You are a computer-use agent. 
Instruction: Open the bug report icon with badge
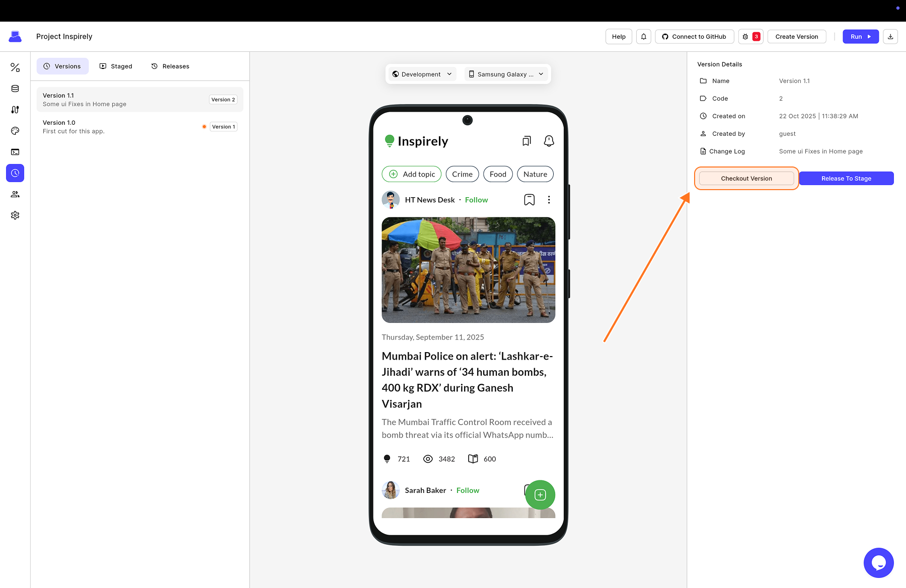(750, 37)
